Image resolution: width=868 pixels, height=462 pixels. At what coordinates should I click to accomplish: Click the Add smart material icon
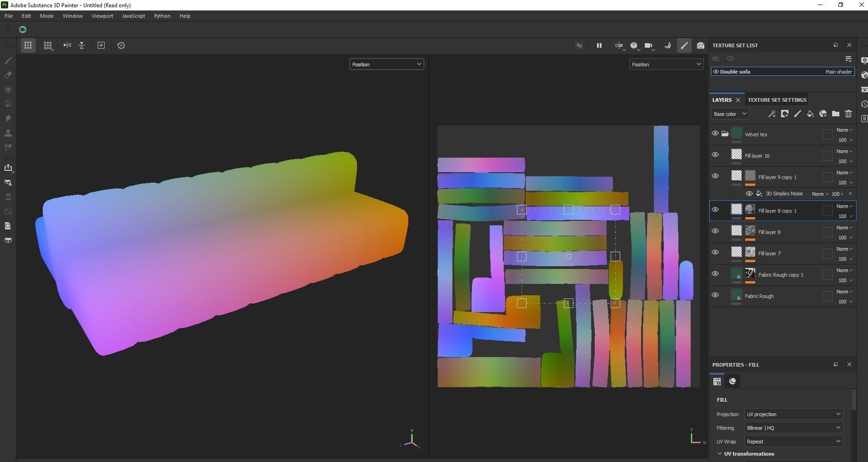823,114
